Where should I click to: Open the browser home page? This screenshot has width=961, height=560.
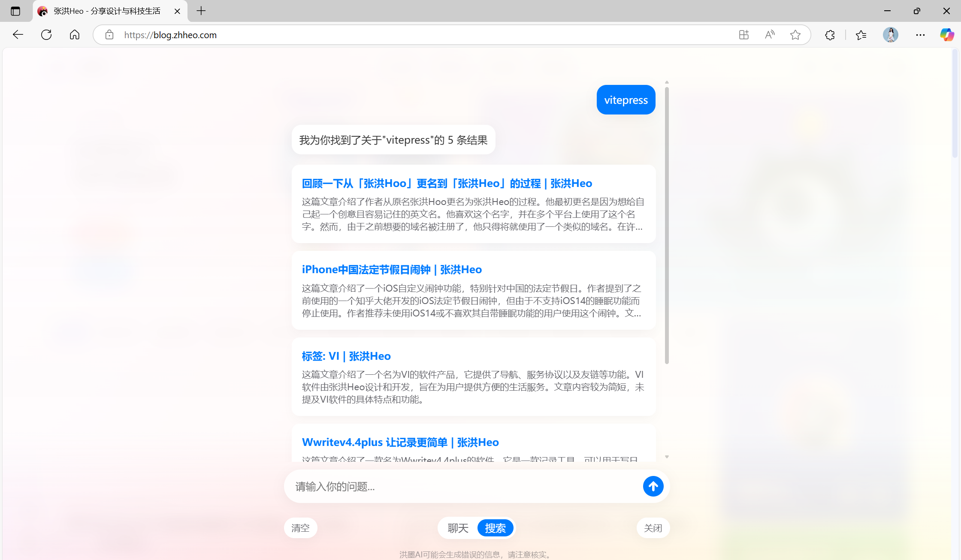point(75,35)
